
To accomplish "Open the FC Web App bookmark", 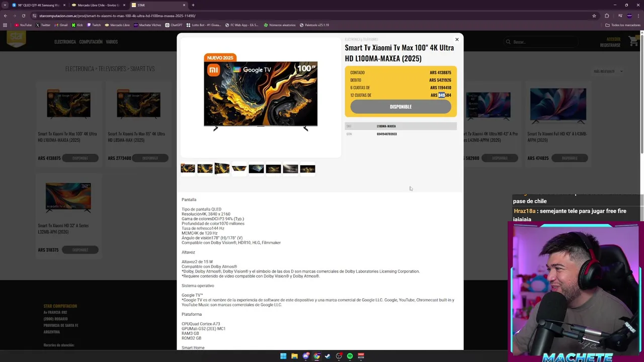I will tap(242, 25).
